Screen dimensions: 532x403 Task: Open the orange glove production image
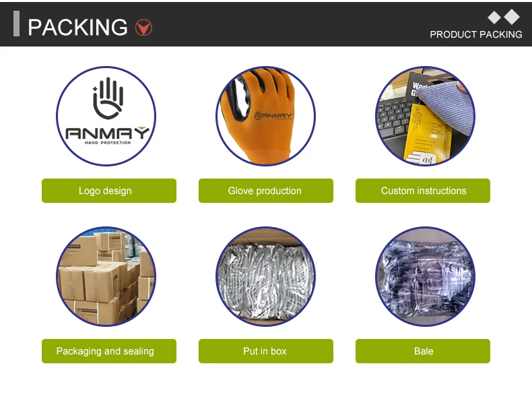[265, 116]
